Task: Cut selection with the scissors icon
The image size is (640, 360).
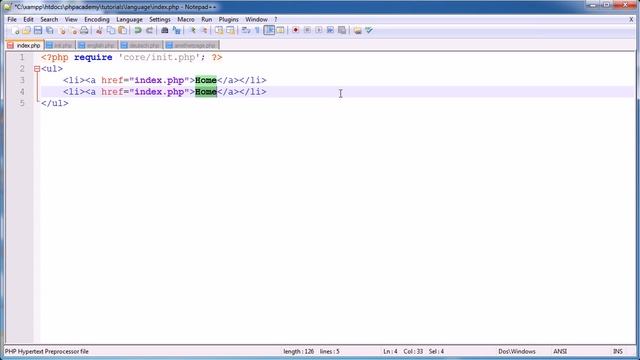Action: (99, 31)
